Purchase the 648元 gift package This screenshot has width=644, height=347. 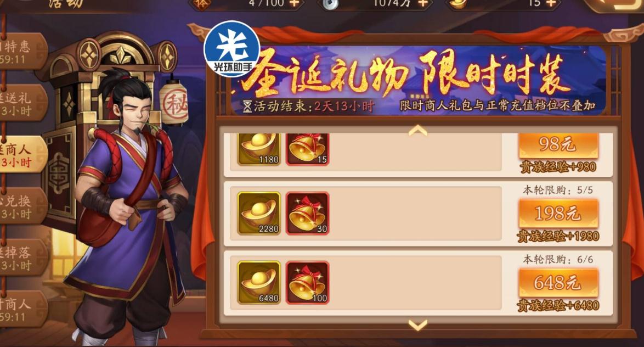point(558,283)
